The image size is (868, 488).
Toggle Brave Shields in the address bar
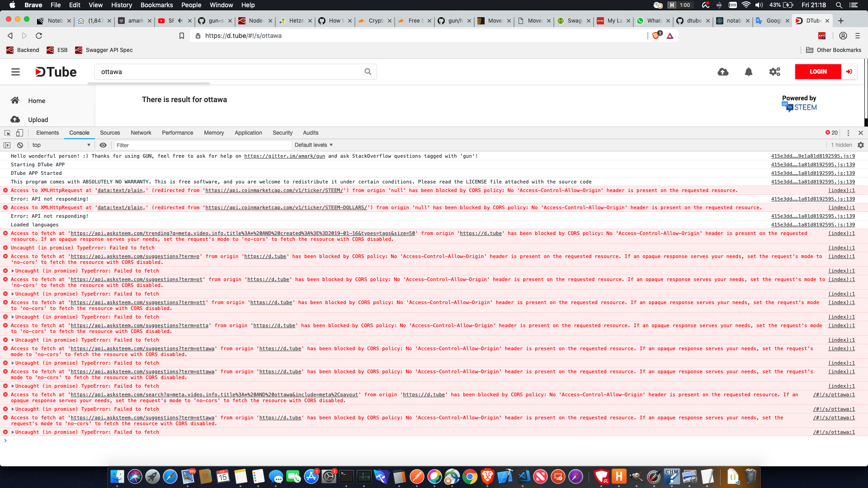656,35
